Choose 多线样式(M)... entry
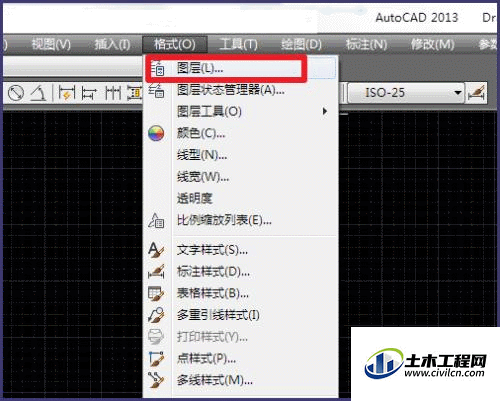The image size is (500, 401). [x=240, y=380]
